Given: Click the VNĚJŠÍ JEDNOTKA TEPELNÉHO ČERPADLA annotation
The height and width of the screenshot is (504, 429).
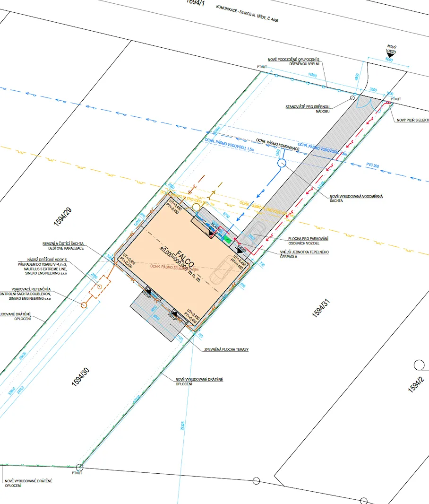Looking at the screenshot, I should (310, 254).
